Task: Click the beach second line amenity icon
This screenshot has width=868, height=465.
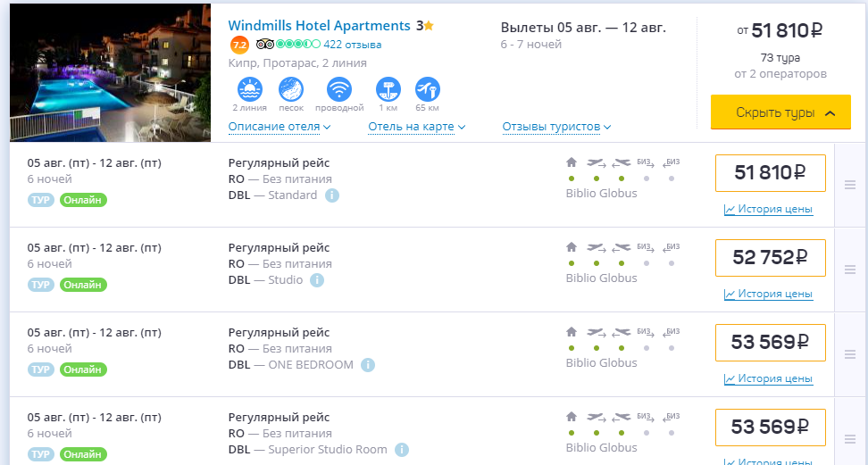Action: 250,89
